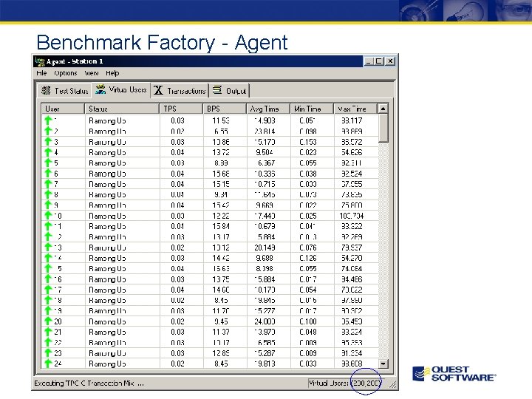The width and height of the screenshot is (532, 399).
Task: Click the window resize grip in status bar
Action: 392,384
